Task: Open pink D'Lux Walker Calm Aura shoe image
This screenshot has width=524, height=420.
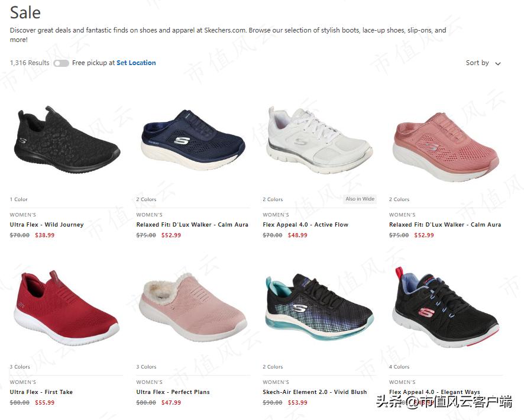Action: 446,147
